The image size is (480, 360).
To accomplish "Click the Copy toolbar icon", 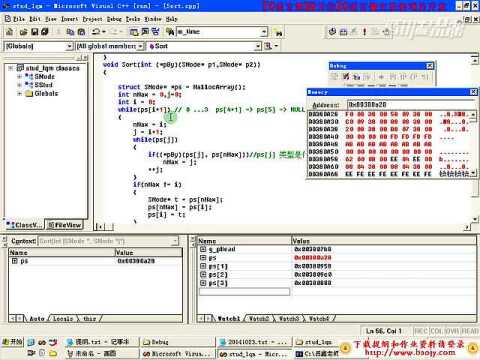I will (70, 32).
